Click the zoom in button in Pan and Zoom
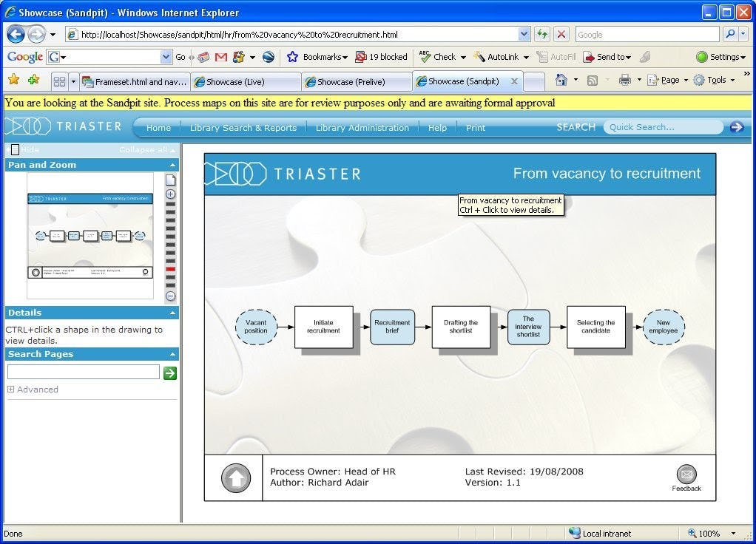 (x=170, y=194)
